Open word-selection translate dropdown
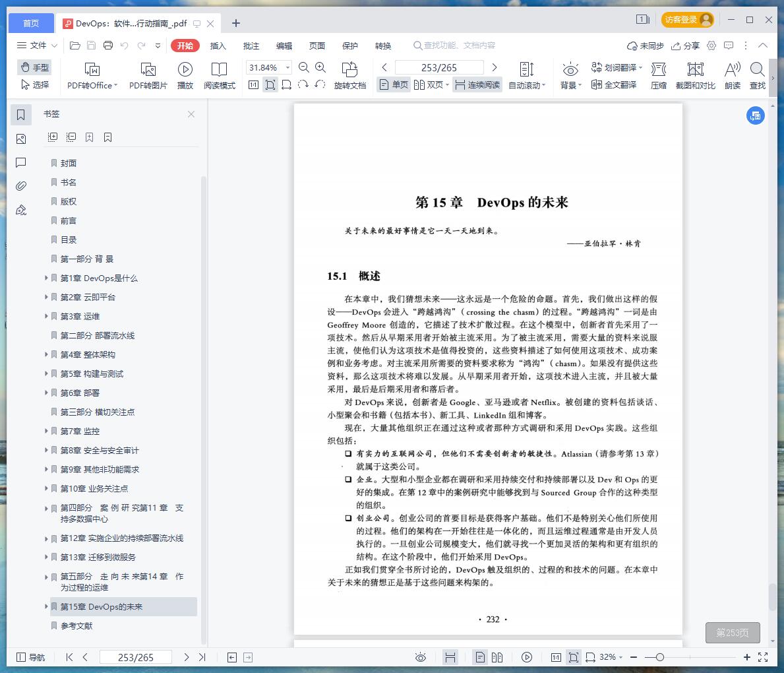The width and height of the screenshot is (784, 673). (x=617, y=67)
